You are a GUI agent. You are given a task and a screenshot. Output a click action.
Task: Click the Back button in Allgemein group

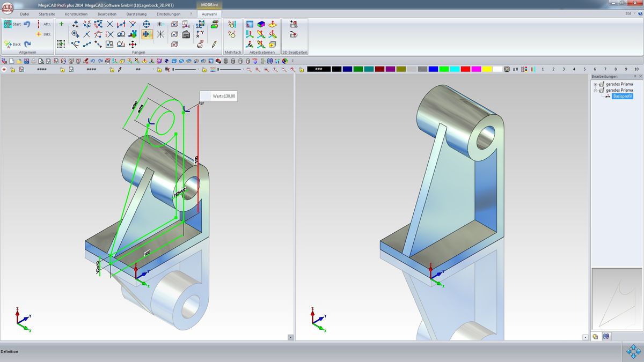(x=12, y=44)
